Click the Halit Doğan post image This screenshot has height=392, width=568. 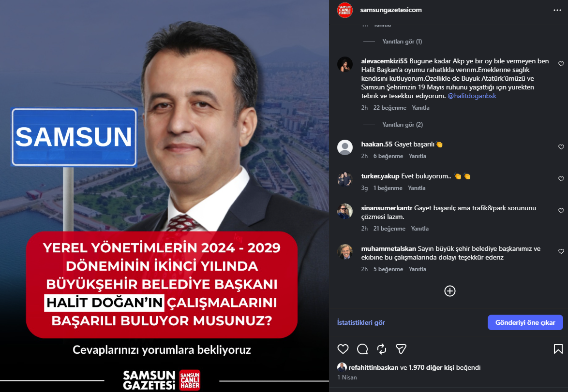pos(164,196)
